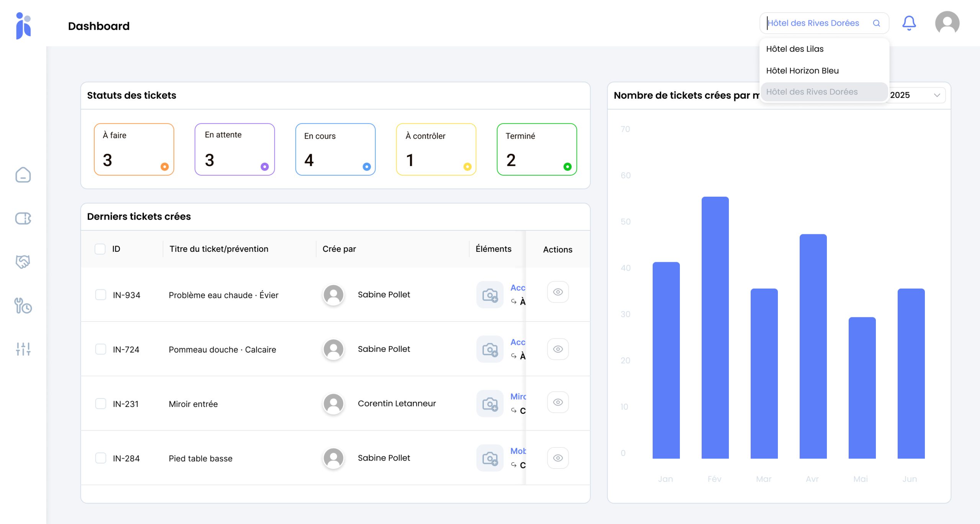The image size is (980, 524).
Task: Open the tickets icon in sidebar
Action: (x=23, y=219)
